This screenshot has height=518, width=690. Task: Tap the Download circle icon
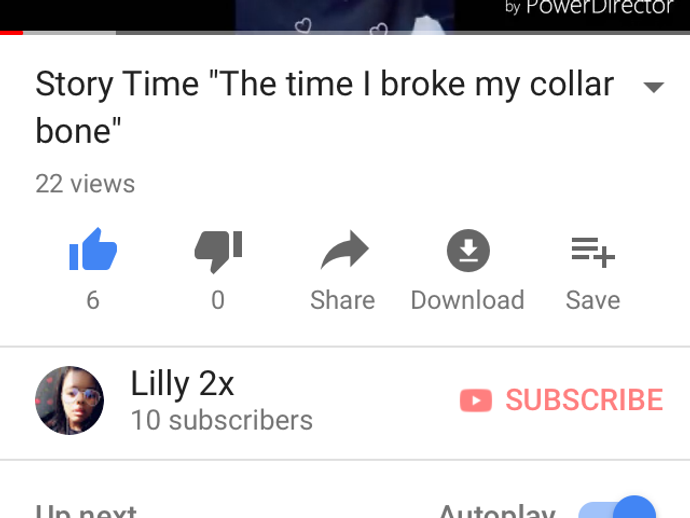[x=468, y=250]
